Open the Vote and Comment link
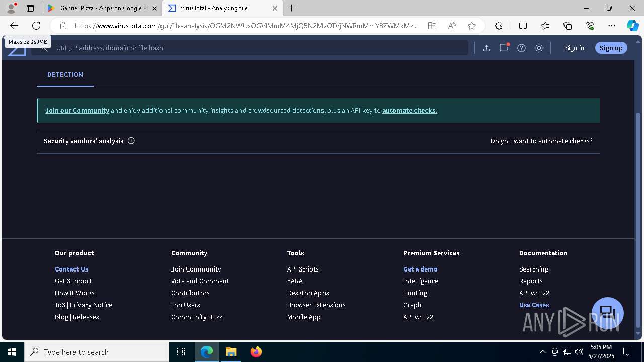 (200, 281)
